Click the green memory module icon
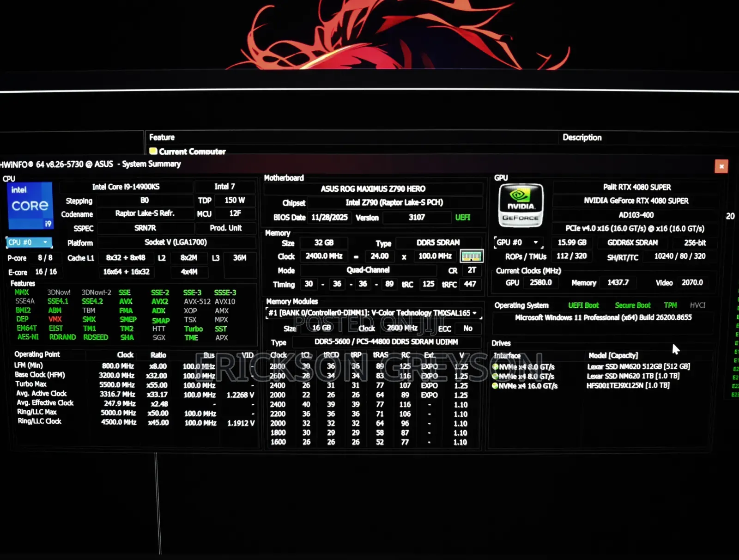The width and height of the screenshot is (739, 560). point(471,256)
